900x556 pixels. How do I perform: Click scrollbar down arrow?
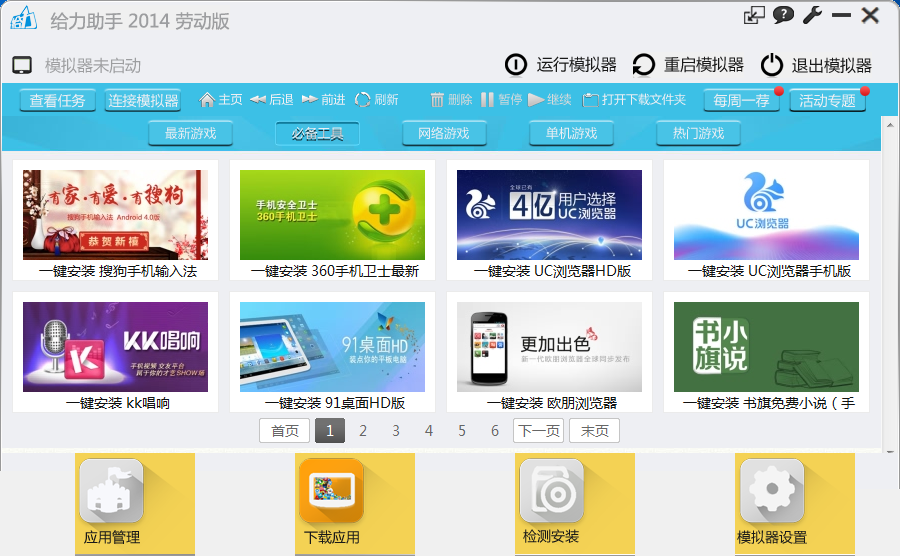pos(890,452)
